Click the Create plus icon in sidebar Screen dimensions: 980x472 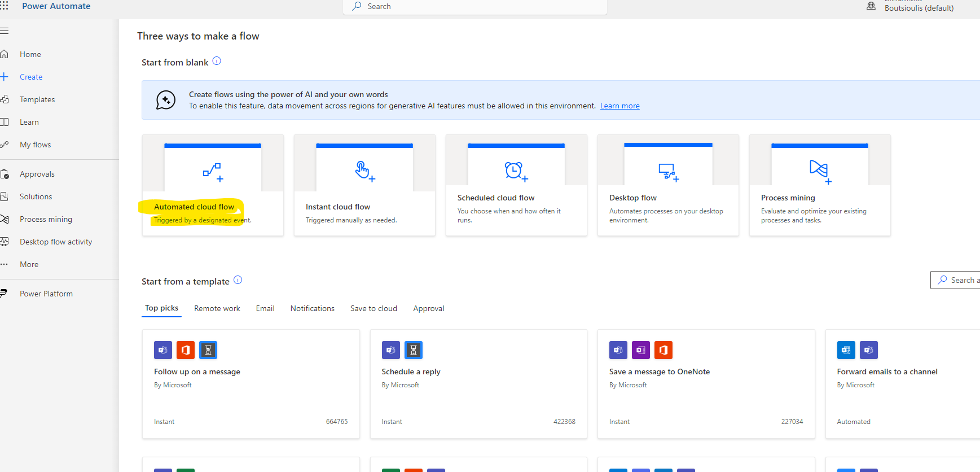point(4,77)
